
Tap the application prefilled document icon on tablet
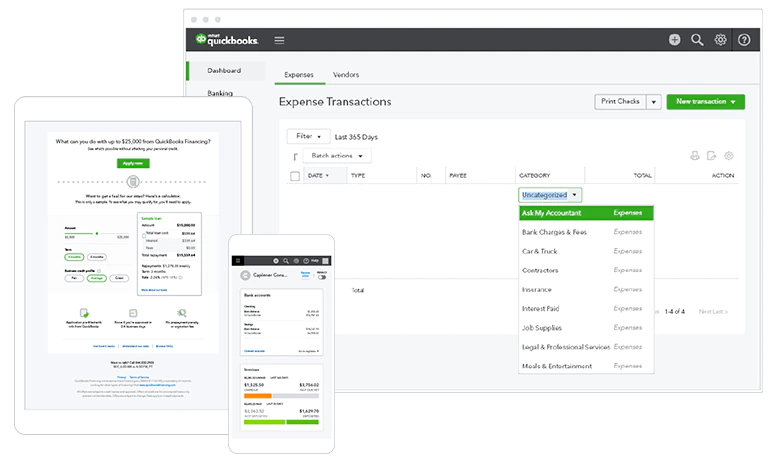tap(84, 313)
